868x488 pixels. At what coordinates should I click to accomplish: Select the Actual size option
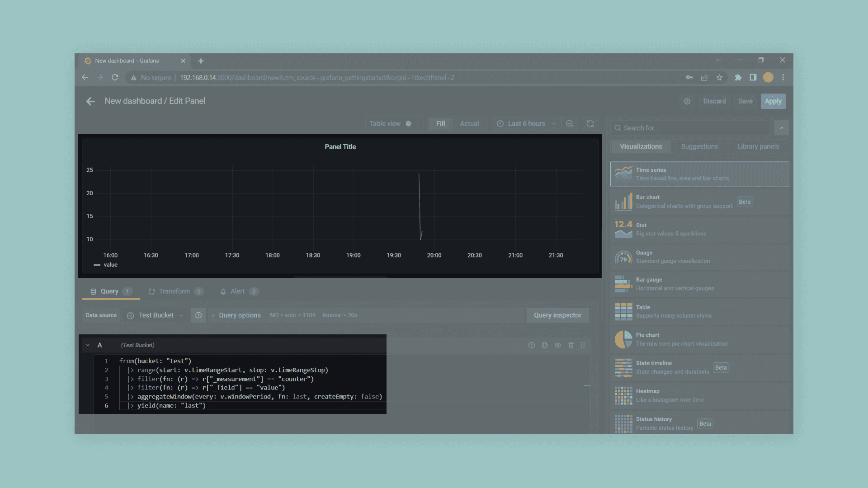[x=469, y=124]
